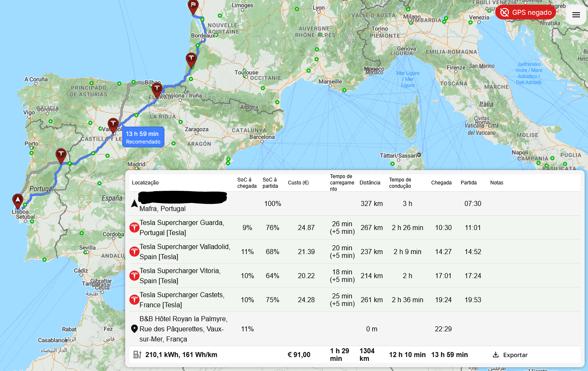Click Tesla icon in Castets row

(134, 300)
